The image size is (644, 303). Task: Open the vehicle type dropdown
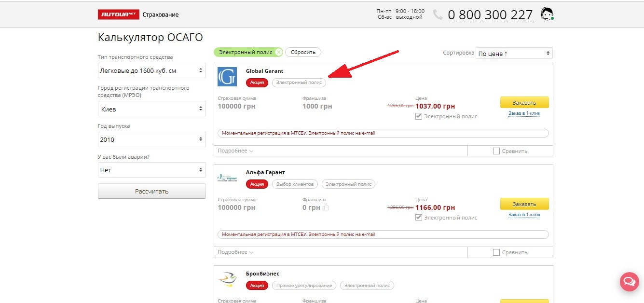point(151,70)
